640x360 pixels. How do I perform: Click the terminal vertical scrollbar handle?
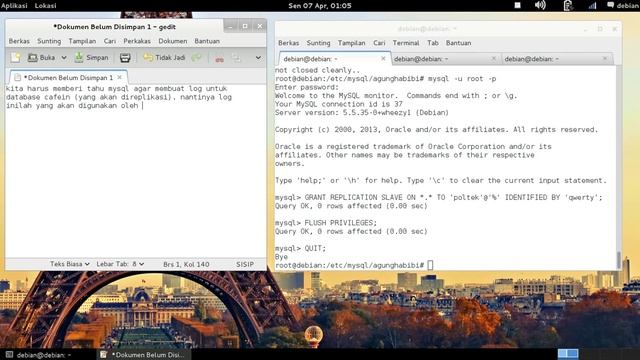619,260
